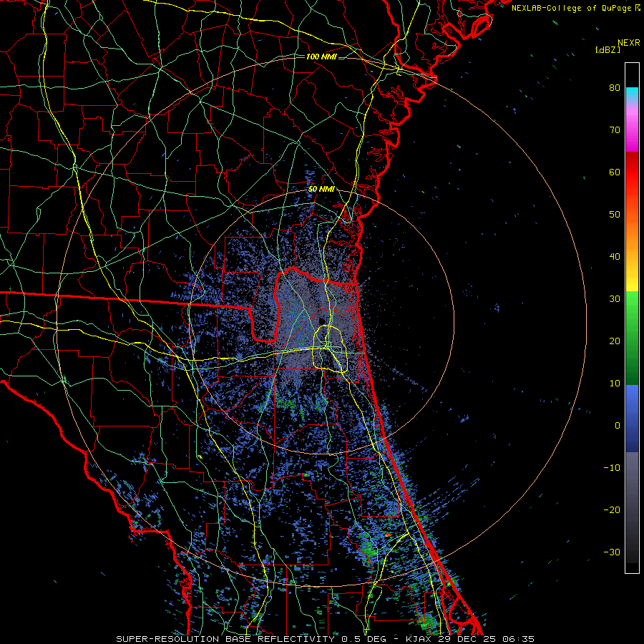
Task: Click the 40 dBZ value on the scale
Action: (x=615, y=257)
